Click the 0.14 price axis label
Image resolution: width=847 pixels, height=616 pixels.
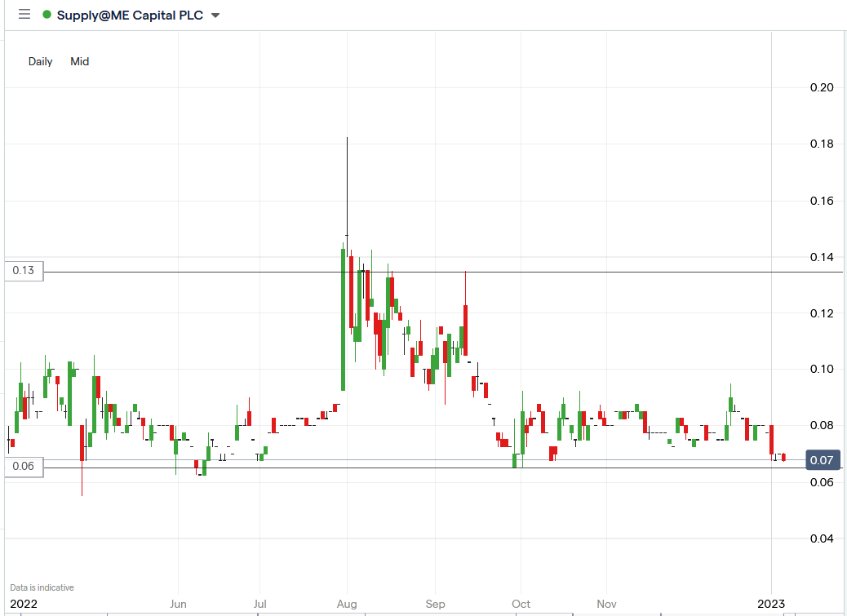coord(822,257)
